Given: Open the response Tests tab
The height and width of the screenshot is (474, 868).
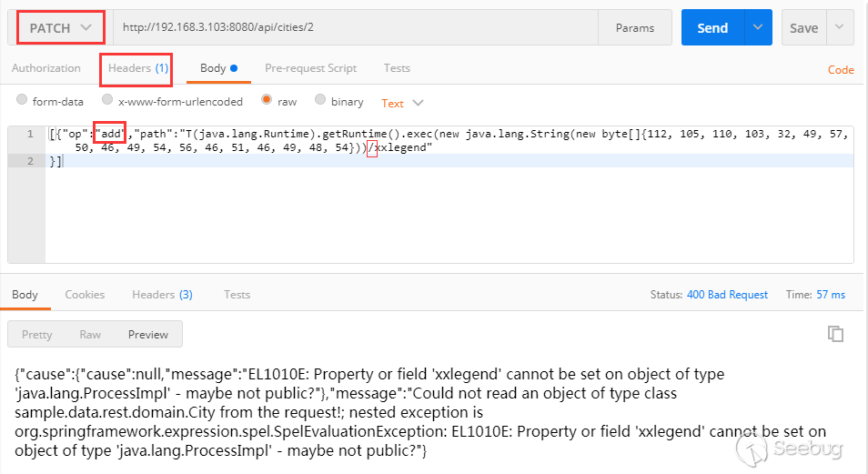Looking at the screenshot, I should point(237,295).
